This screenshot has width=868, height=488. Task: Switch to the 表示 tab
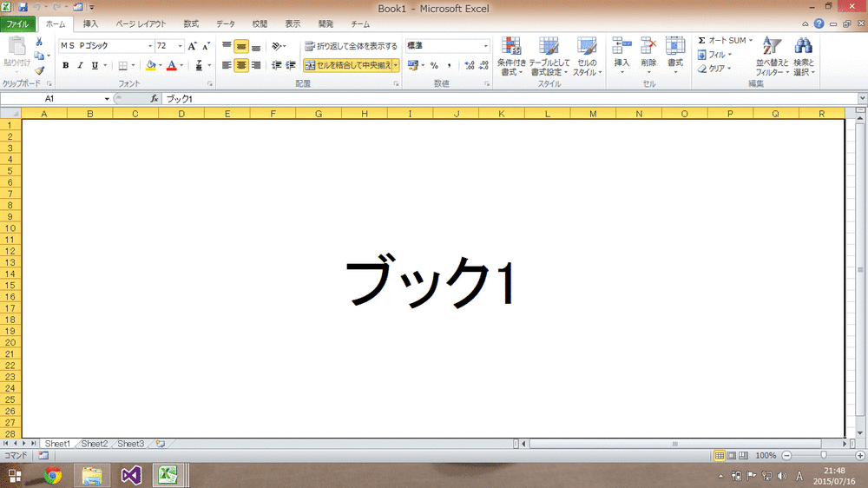(x=293, y=24)
